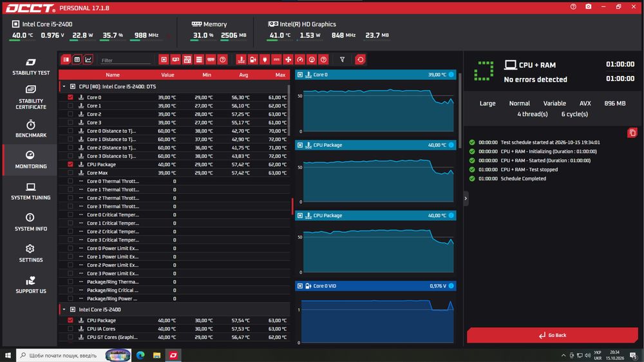The width and height of the screenshot is (644, 362).
Task: Copy the test log to clipboard
Action: 632,133
